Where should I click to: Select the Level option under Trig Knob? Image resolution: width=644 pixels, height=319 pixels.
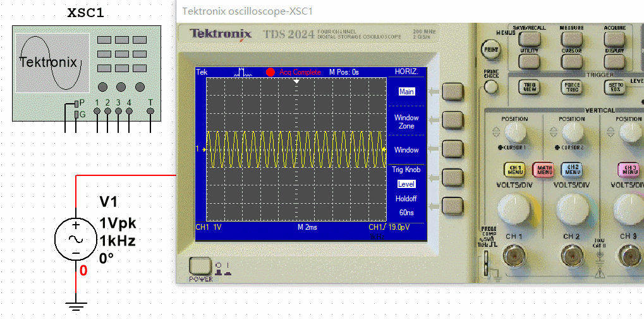pos(406,184)
